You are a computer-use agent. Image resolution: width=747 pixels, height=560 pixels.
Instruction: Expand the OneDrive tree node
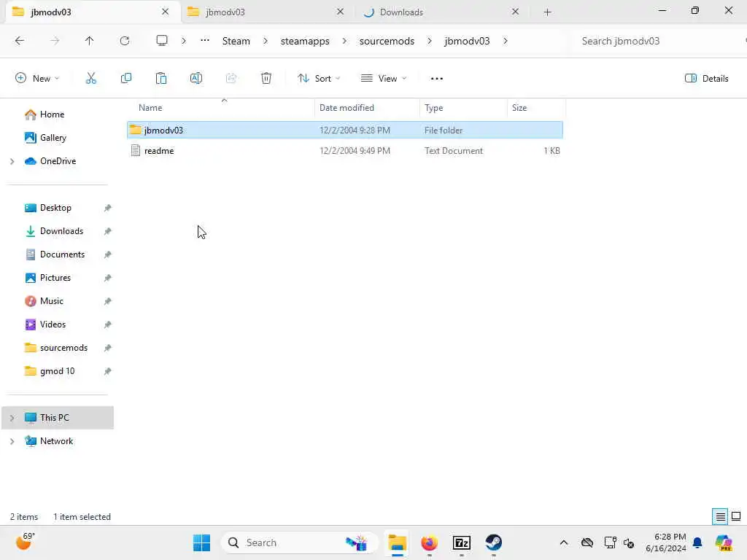pos(12,161)
